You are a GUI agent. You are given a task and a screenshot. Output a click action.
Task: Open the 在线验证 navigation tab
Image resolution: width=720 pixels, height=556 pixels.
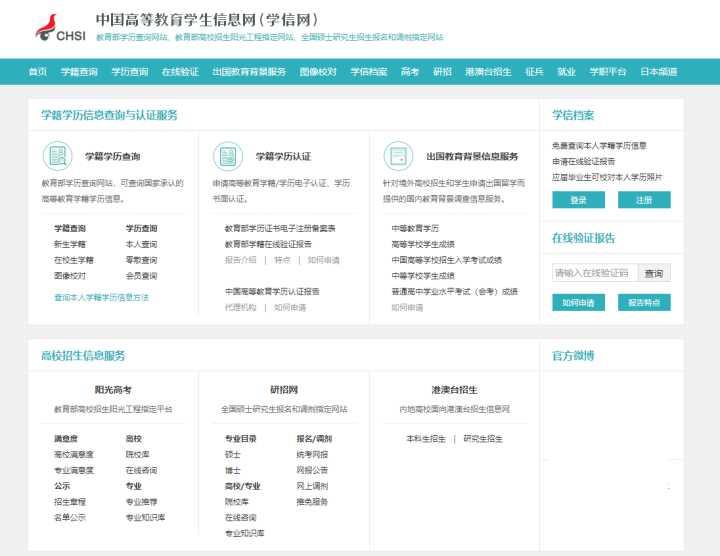pos(180,72)
